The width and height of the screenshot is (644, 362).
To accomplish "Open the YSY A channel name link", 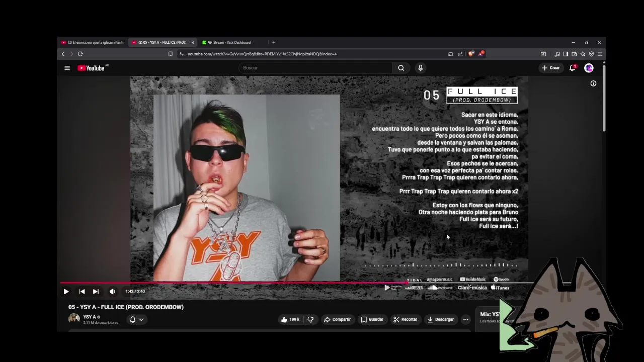I will [x=89, y=317].
